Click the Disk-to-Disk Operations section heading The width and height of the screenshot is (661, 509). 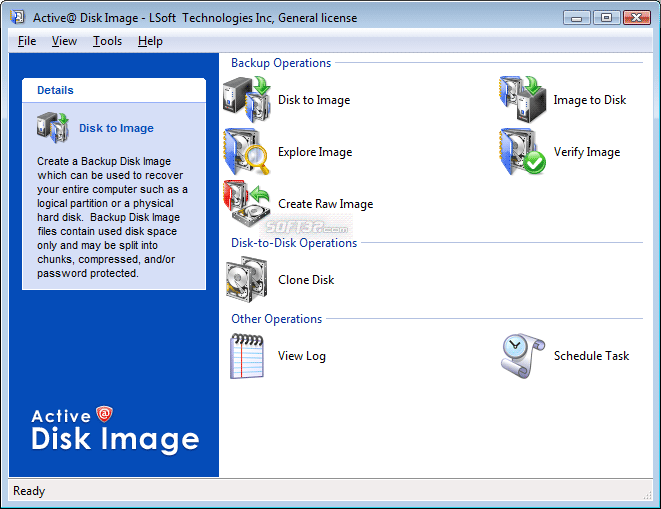tap(294, 243)
